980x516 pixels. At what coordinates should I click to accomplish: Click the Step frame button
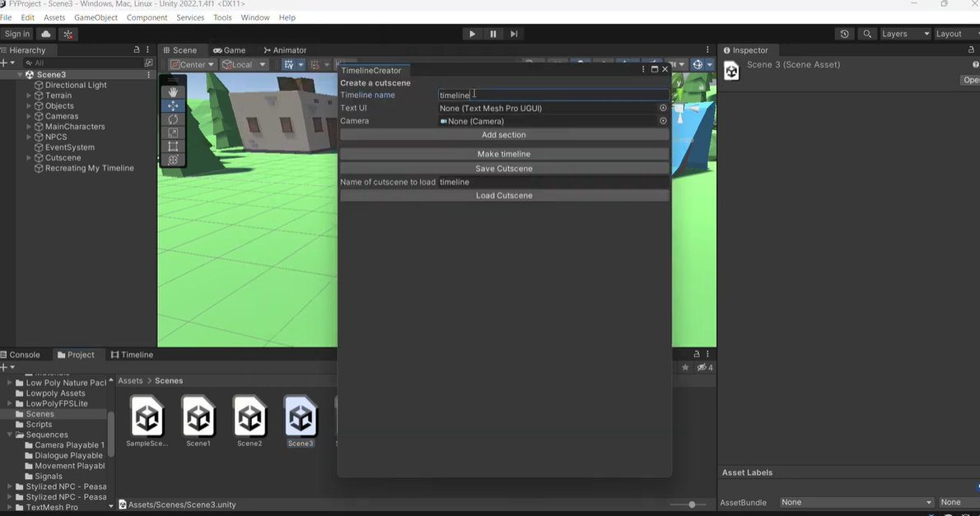point(514,34)
